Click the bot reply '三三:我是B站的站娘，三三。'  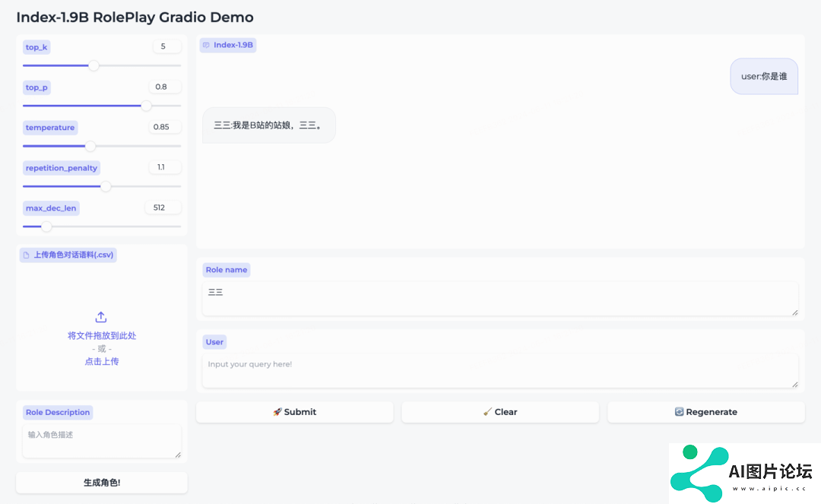268,125
